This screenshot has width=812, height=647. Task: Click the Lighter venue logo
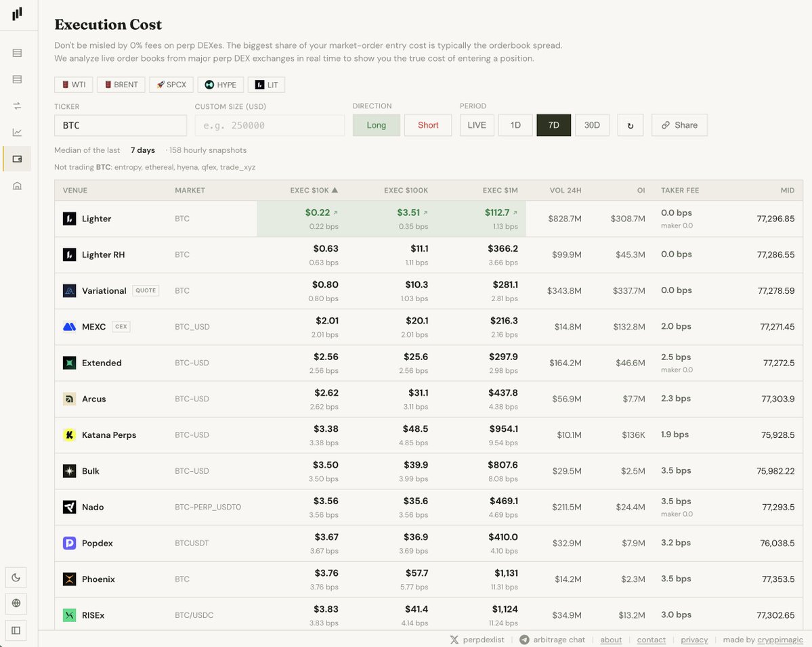click(69, 219)
